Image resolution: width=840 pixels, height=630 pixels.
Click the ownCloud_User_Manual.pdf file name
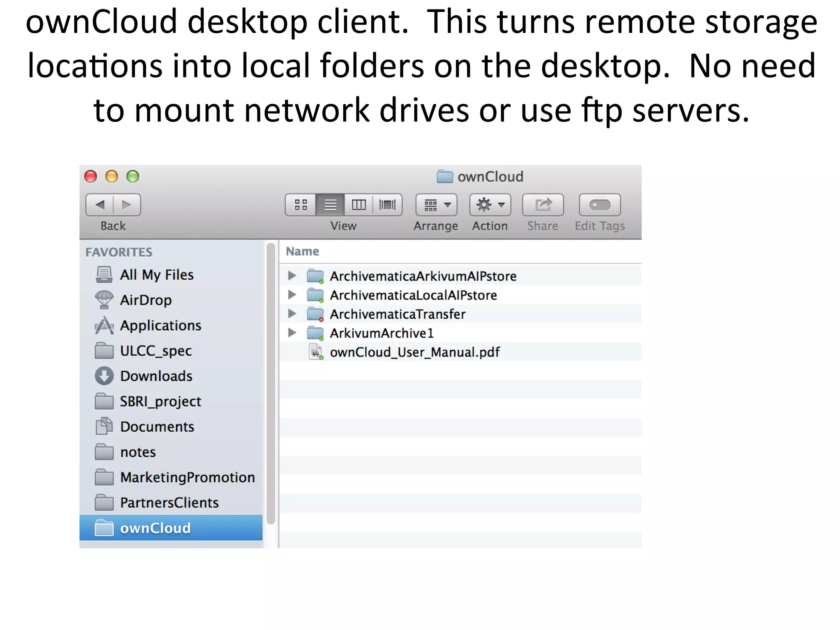tap(415, 352)
